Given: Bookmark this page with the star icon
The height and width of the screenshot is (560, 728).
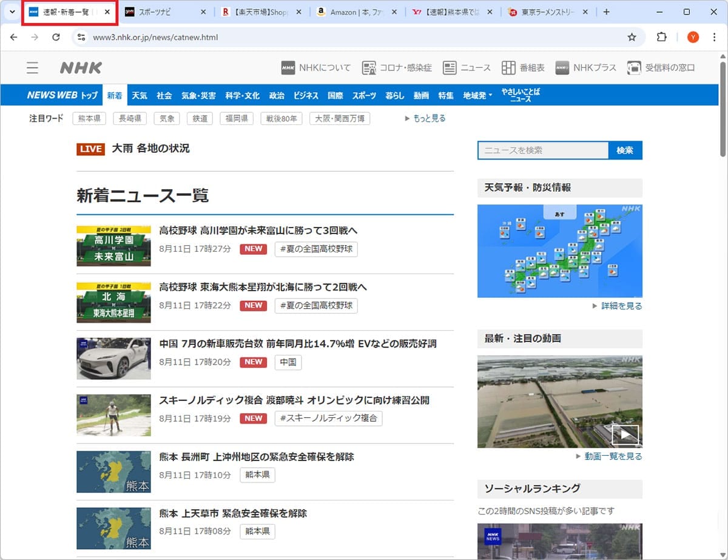Looking at the screenshot, I should 632,37.
